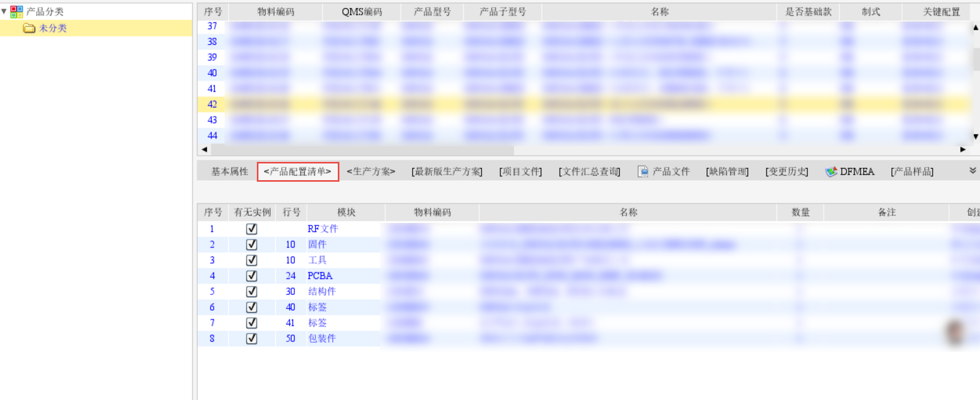Click the 关键配置 column header
The image size is (980, 400).
pos(941,12)
